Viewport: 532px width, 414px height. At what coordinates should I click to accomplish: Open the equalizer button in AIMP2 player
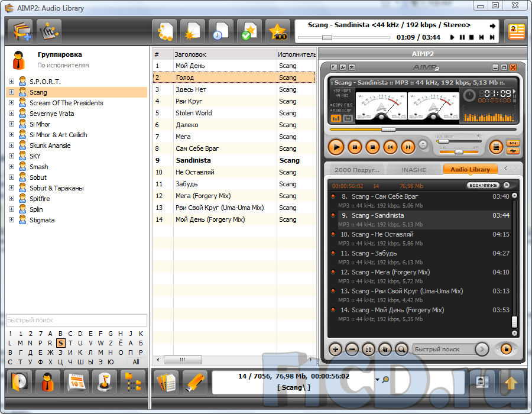click(512, 143)
